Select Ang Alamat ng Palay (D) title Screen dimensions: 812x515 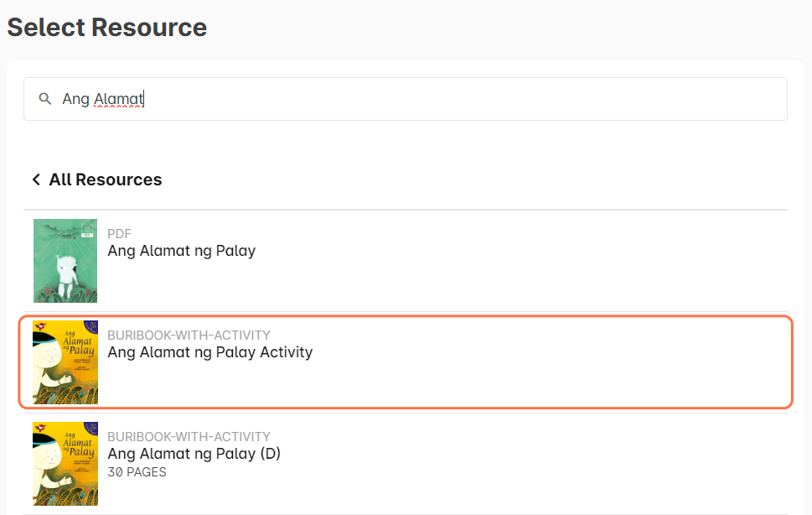click(194, 454)
